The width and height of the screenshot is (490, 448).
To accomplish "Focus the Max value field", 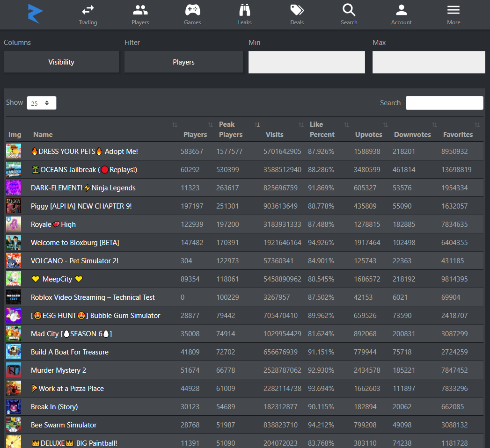I will pos(429,62).
